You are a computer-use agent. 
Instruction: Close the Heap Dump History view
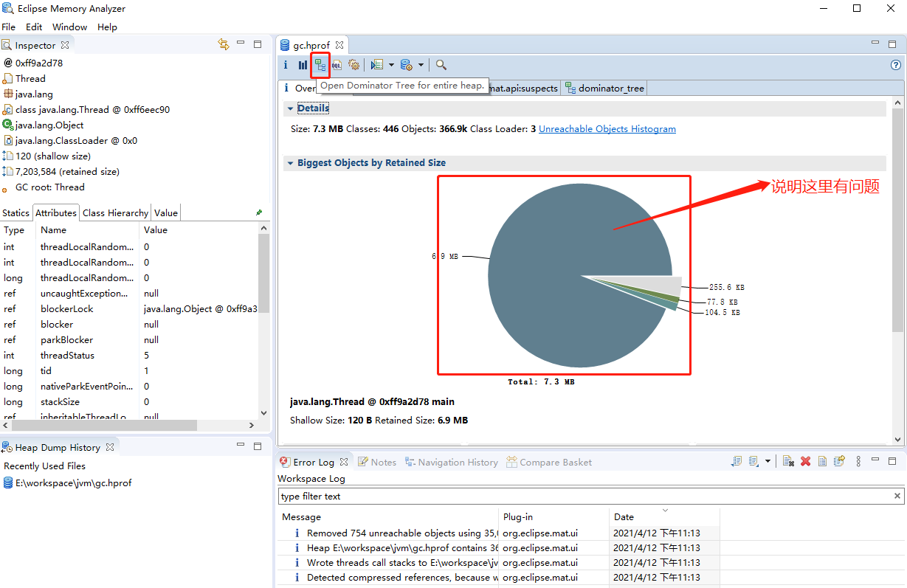[x=110, y=447]
